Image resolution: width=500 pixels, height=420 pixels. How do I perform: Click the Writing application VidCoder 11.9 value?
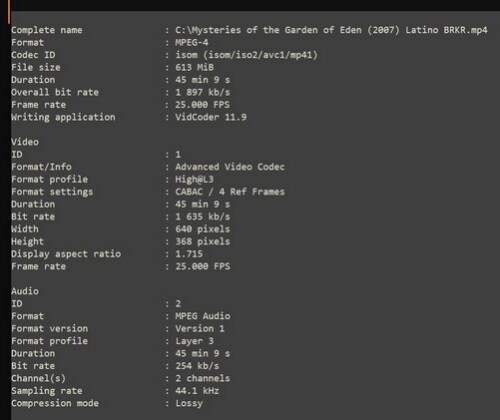[x=211, y=117]
